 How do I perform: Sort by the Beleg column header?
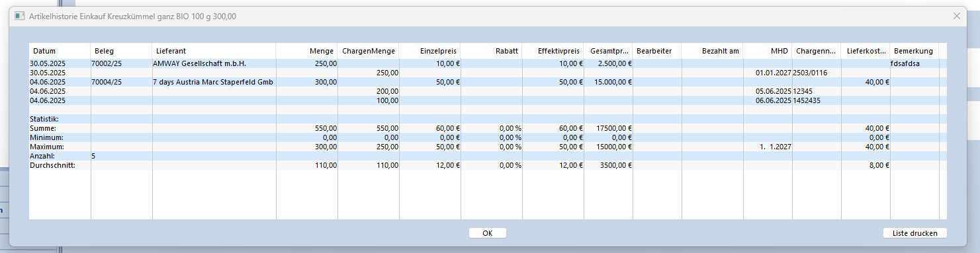pyautogui.click(x=122, y=51)
